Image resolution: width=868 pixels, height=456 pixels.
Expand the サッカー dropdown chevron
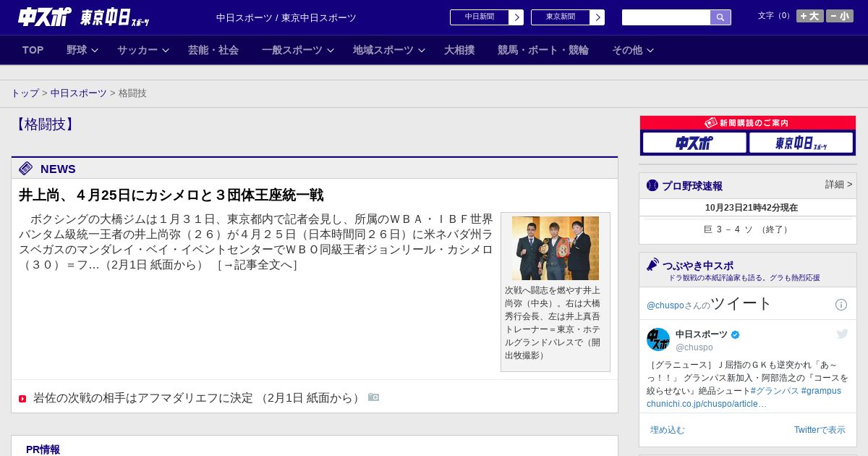166,51
